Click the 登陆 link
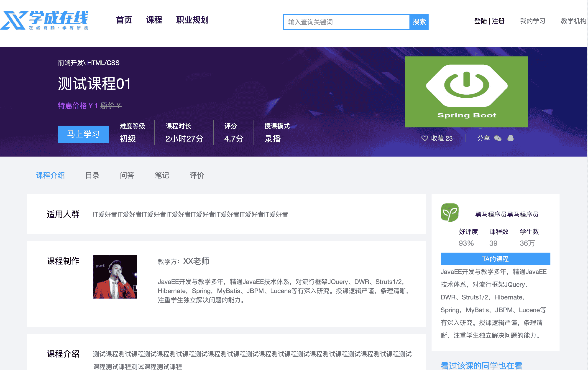This screenshot has width=588, height=370. pyautogui.click(x=480, y=21)
